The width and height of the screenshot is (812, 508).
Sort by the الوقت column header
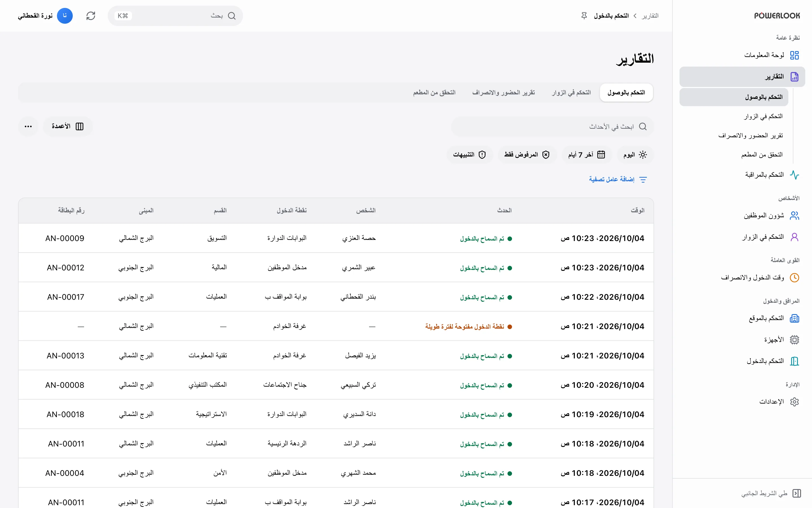click(x=637, y=210)
